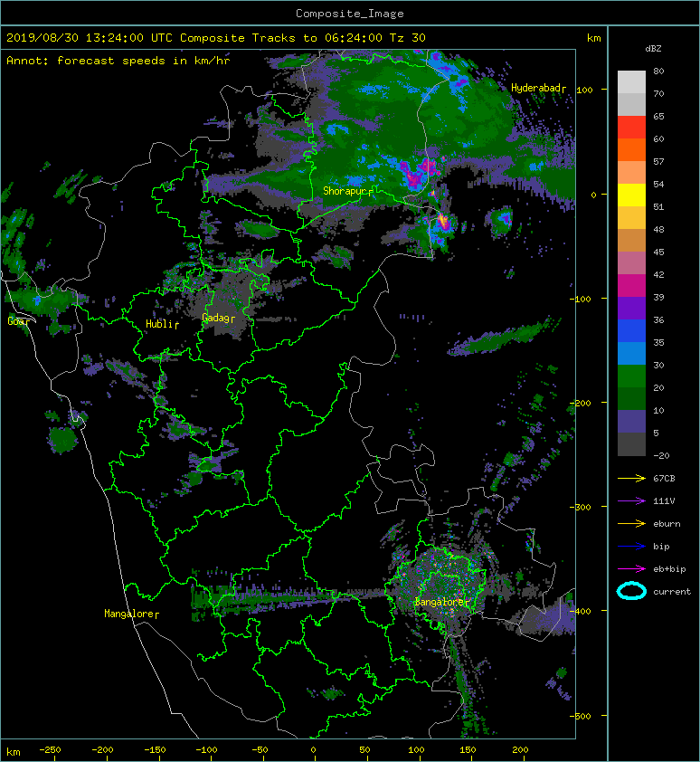Click the orange 60 dBZ color swatch
This screenshot has width=700, height=762.
pyautogui.click(x=631, y=149)
